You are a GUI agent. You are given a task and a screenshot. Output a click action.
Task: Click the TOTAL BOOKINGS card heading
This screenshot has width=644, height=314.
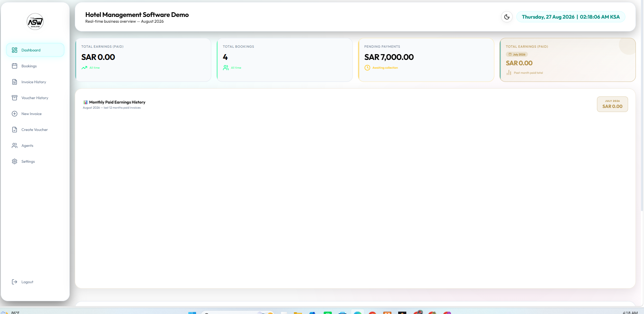coord(238,47)
